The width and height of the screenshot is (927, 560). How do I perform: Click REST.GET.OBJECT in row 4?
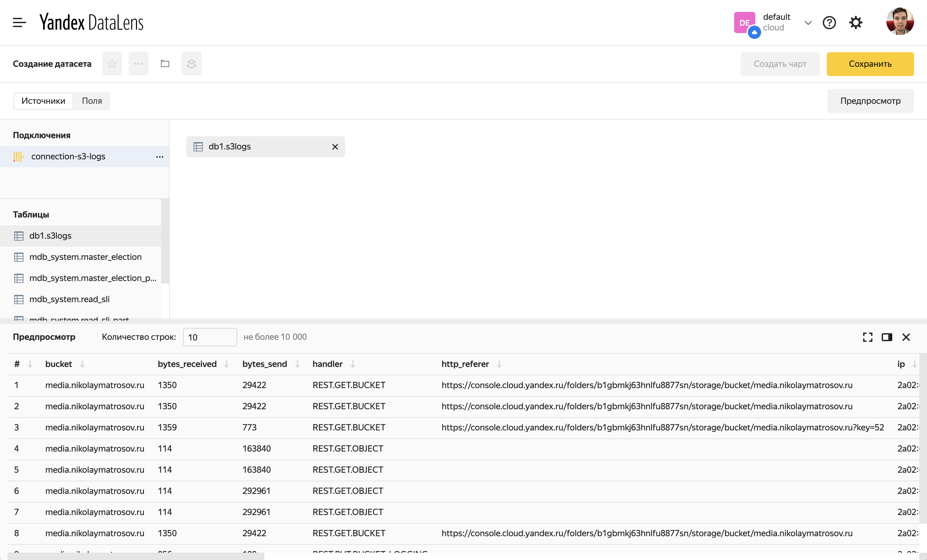pos(348,448)
